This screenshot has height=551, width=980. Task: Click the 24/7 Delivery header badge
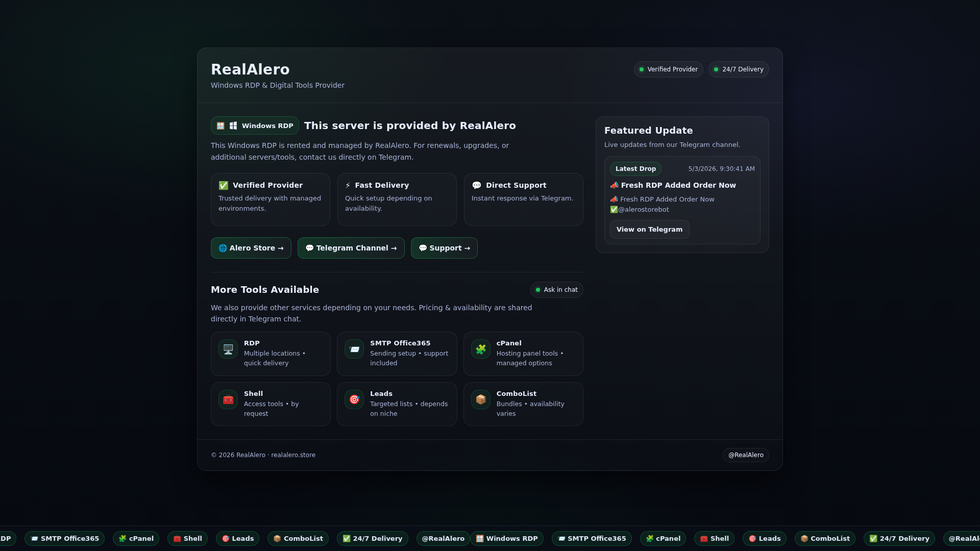[739, 69]
